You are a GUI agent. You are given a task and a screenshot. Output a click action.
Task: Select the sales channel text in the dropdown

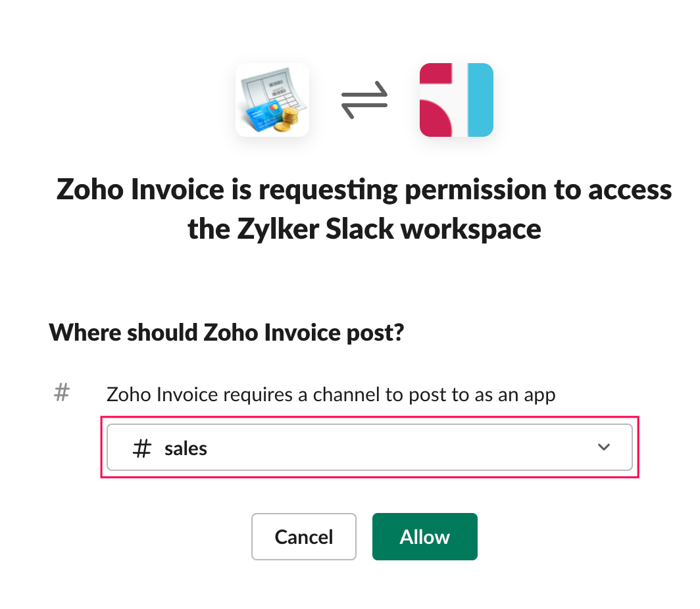186,448
